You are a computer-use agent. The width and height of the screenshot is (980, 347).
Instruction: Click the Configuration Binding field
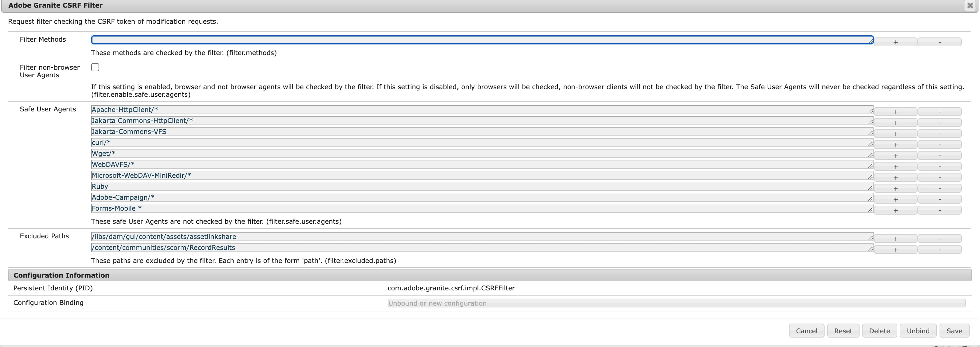676,303
